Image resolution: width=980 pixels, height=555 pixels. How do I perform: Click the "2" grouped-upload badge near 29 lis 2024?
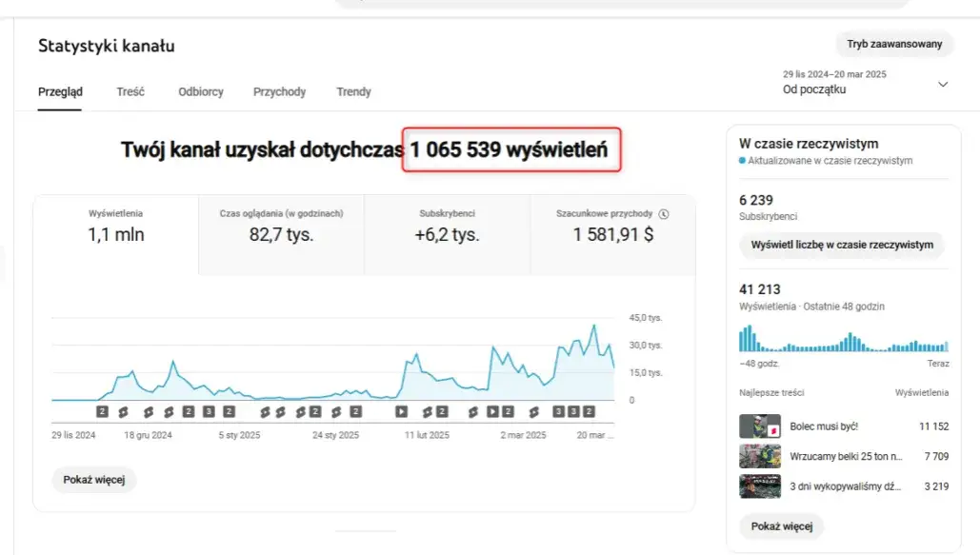point(101,413)
